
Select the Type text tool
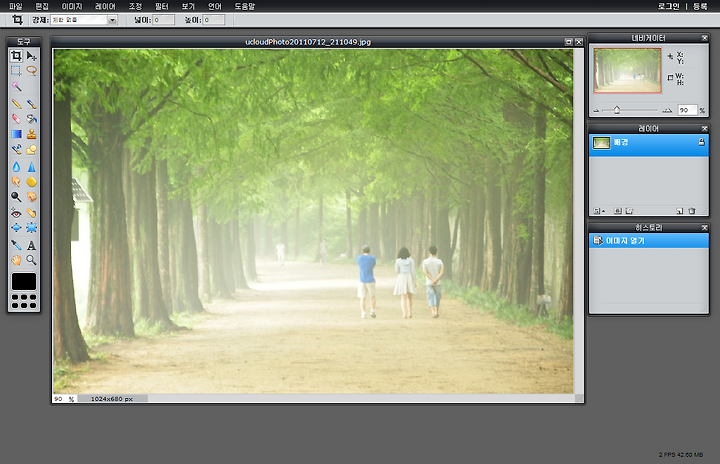[31, 245]
